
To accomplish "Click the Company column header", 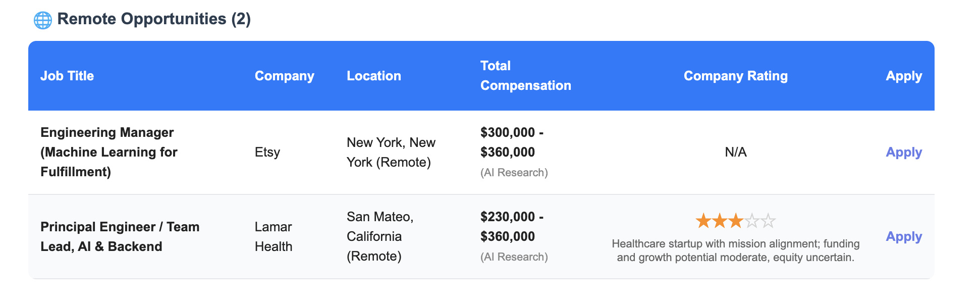I will pos(285,76).
